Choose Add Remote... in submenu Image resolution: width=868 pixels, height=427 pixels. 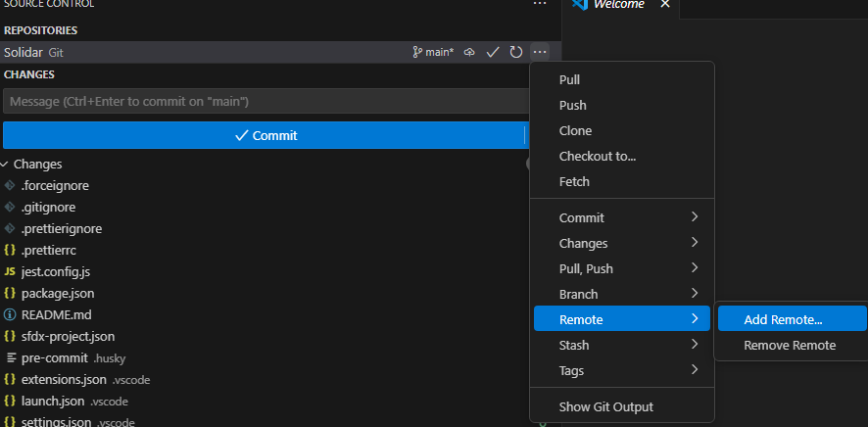point(793,318)
